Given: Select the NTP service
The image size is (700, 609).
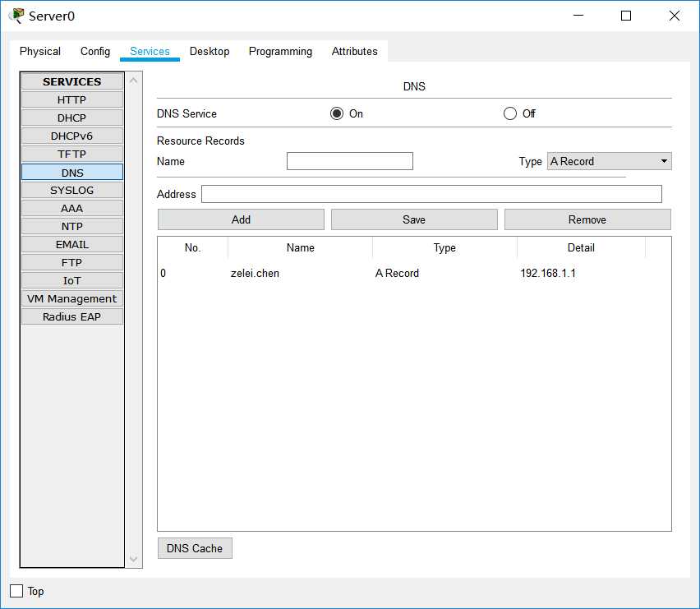Looking at the screenshot, I should click(x=71, y=226).
